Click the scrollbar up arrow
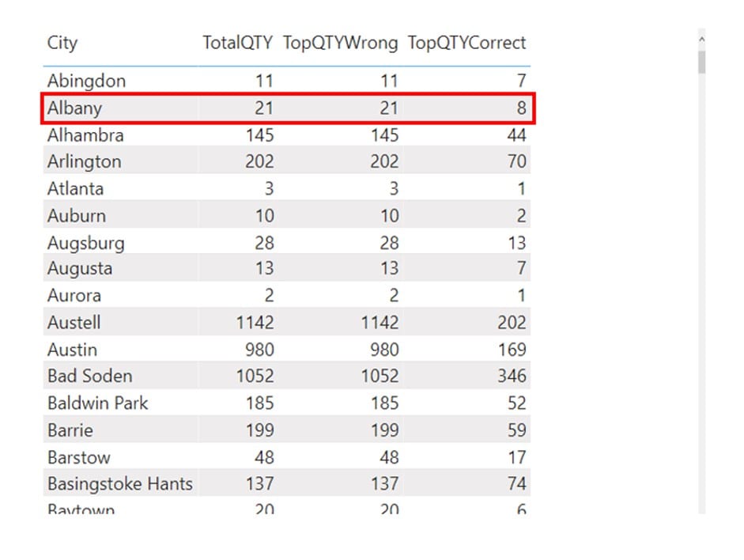The image size is (744, 560). tap(702, 40)
